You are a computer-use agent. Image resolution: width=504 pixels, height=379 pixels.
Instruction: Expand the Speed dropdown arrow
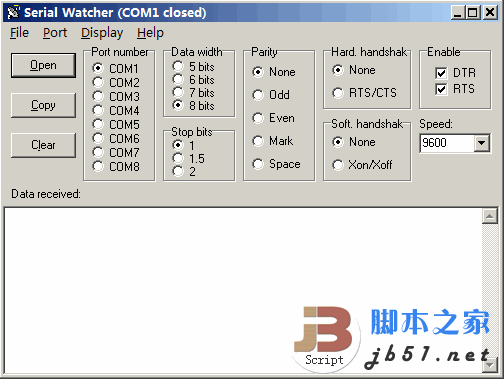point(481,143)
